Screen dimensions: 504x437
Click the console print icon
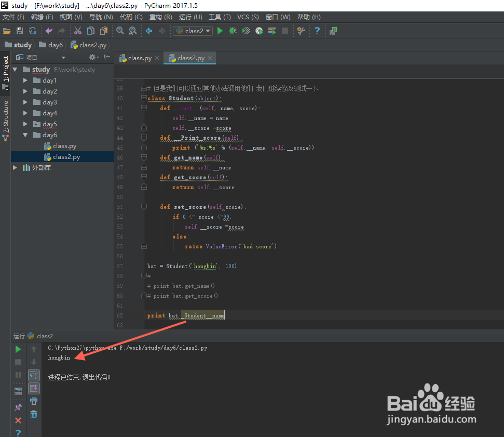34,401
